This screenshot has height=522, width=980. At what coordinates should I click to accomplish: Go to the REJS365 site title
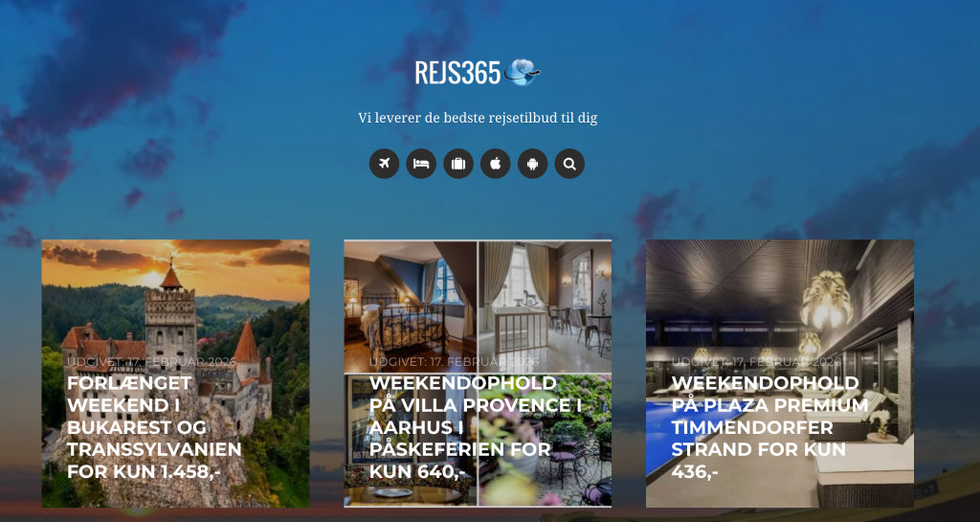point(457,73)
